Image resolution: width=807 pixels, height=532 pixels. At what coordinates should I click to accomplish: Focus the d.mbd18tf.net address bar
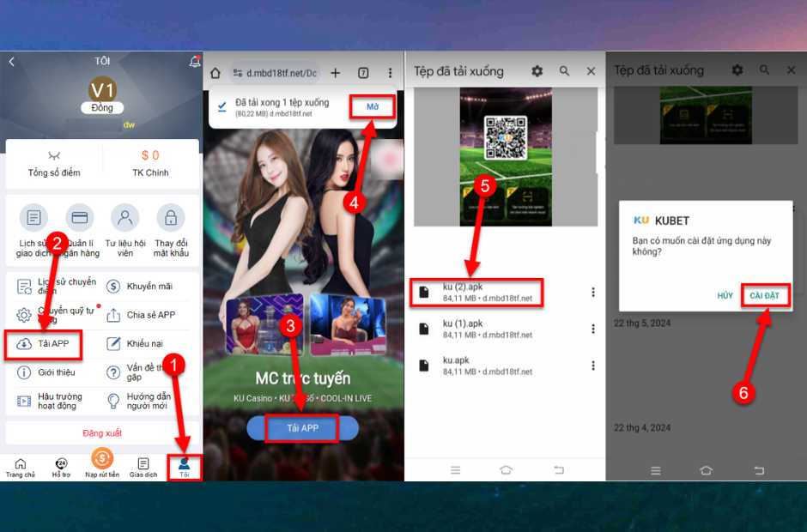(x=276, y=73)
